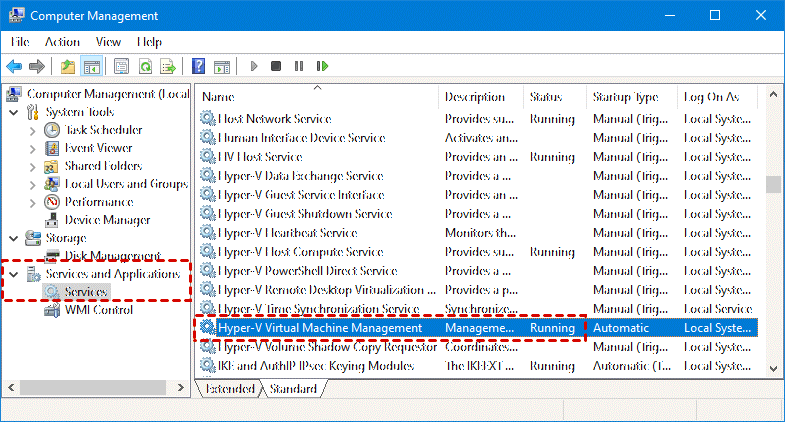Open the Help menu
785x422 pixels.
click(149, 42)
